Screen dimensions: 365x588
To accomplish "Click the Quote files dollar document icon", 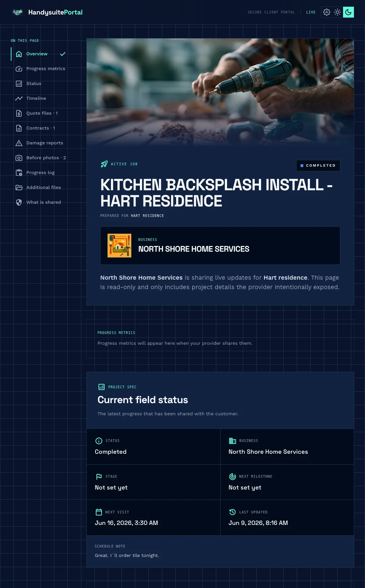I will coord(19,113).
